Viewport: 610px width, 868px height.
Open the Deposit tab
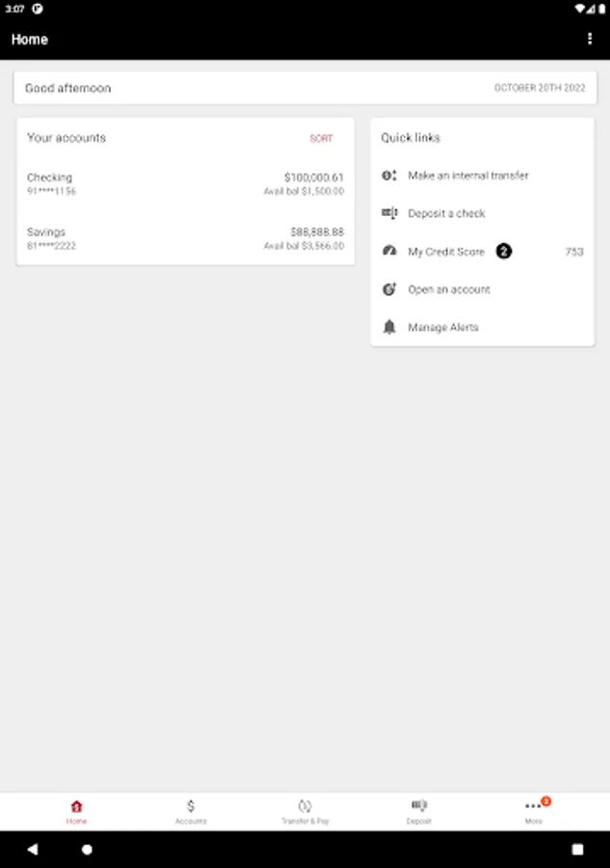click(x=419, y=811)
